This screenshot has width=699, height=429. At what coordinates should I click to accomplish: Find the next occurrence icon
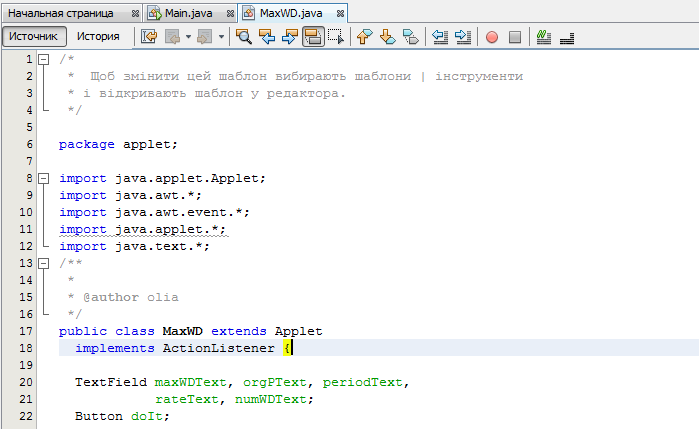coord(290,37)
